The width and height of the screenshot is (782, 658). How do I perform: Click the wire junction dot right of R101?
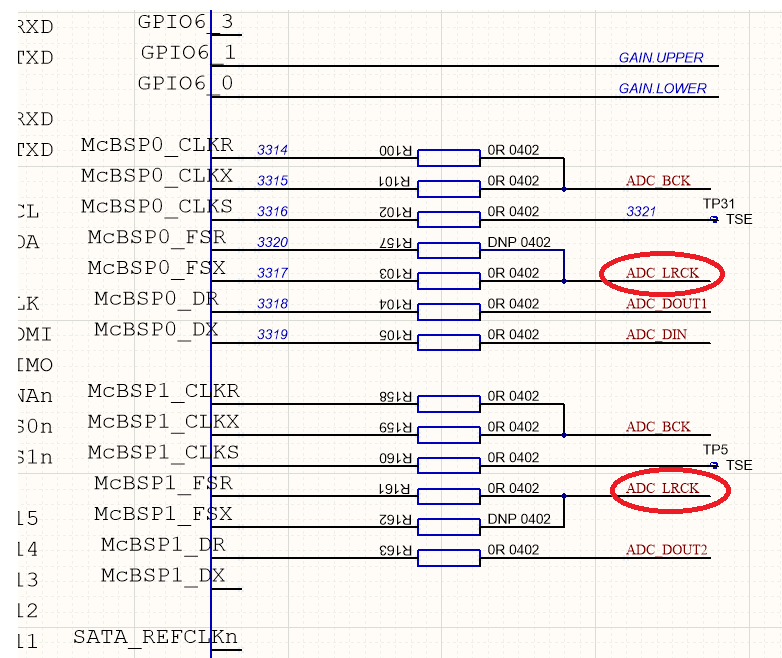click(x=564, y=189)
